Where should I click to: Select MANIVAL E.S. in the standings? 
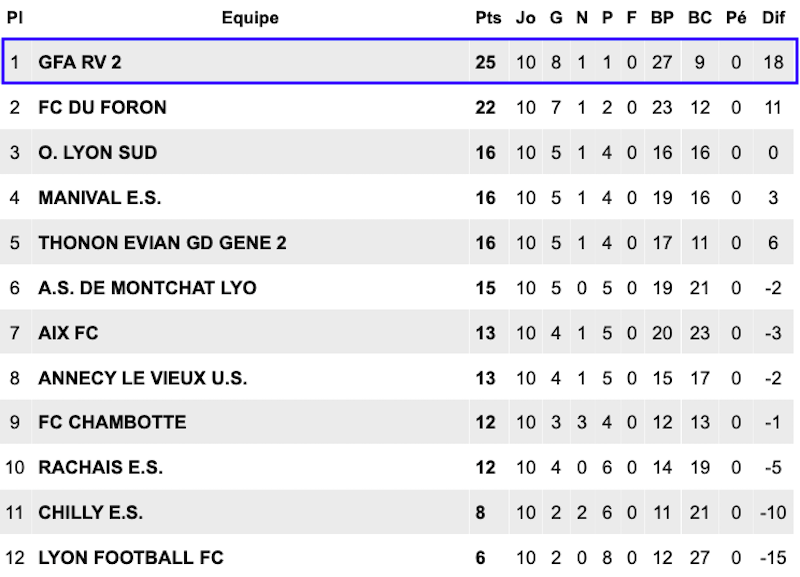click(x=99, y=197)
